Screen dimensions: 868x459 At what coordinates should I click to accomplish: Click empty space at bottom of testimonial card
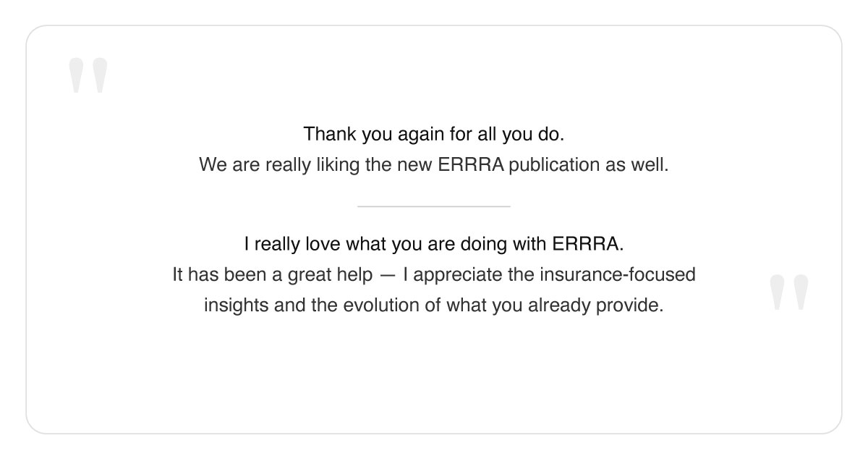(x=434, y=384)
